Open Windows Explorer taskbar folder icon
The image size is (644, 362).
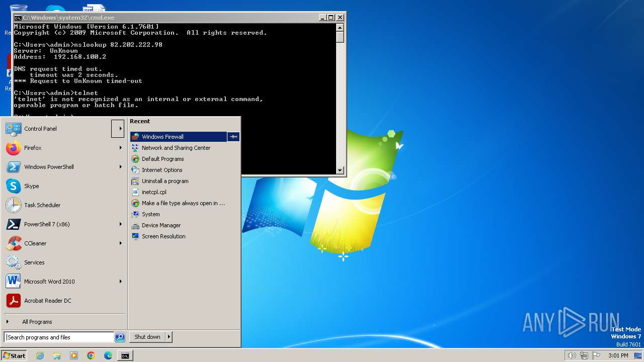click(x=57, y=355)
